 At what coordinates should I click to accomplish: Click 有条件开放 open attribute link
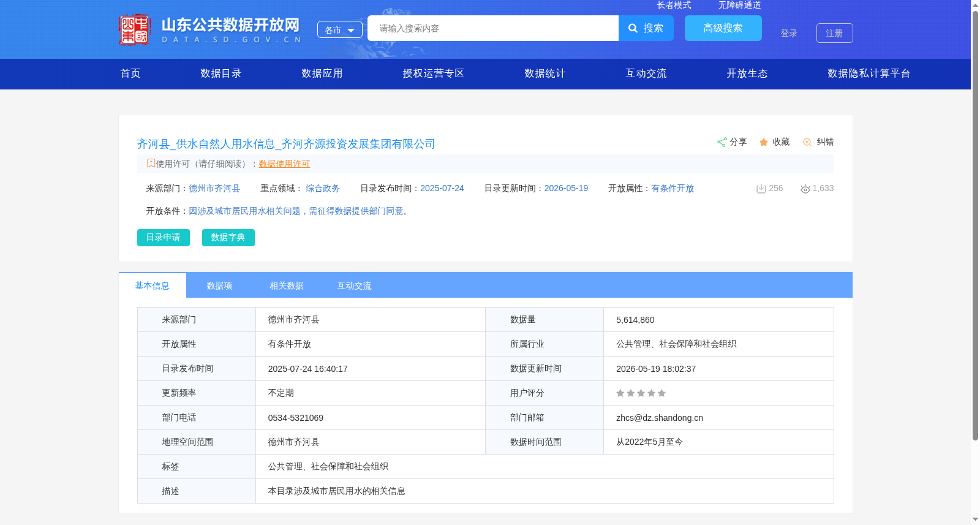point(673,189)
